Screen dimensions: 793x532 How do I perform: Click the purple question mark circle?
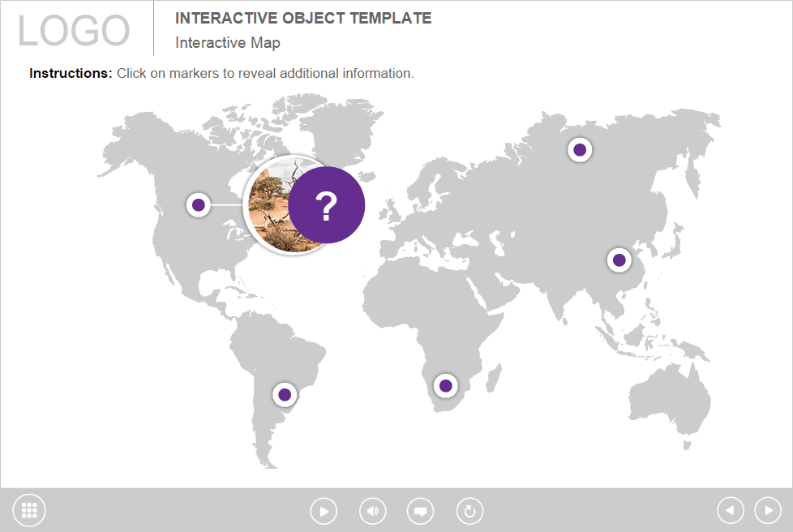coord(327,206)
